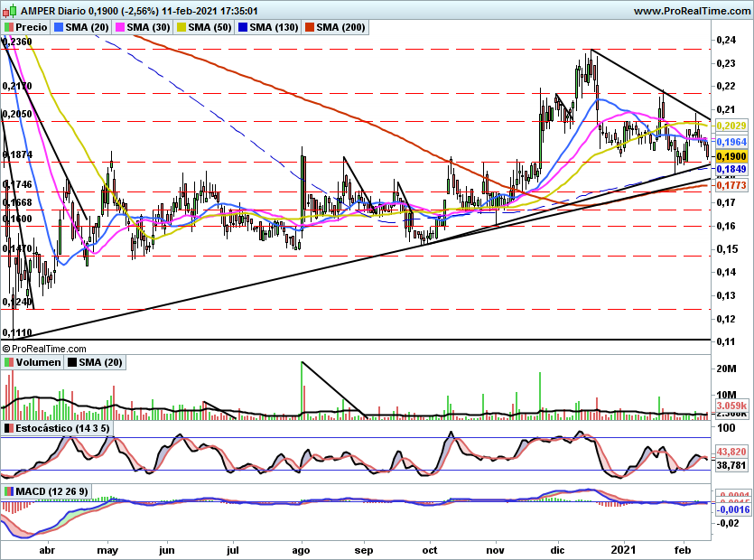Click the red 0,1773 price tag
The height and width of the screenshot is (560, 754).
coord(731,185)
